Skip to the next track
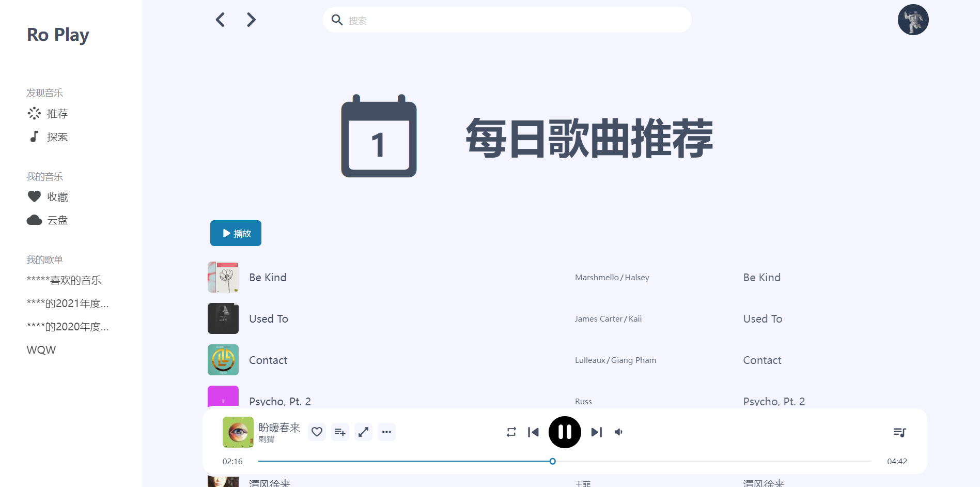 point(597,432)
